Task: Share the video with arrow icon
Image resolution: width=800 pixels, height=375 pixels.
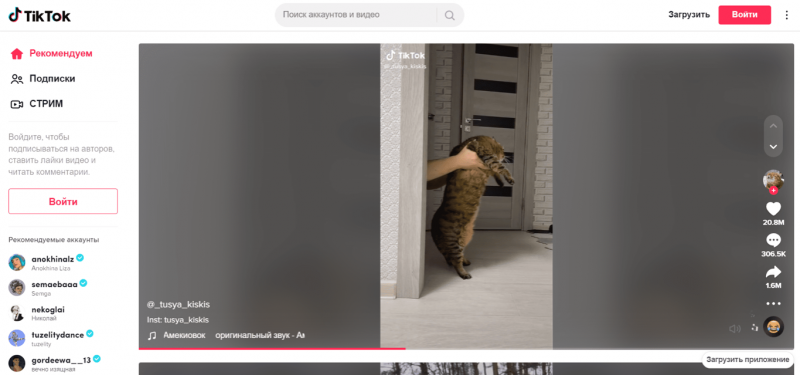Action: tap(773, 272)
